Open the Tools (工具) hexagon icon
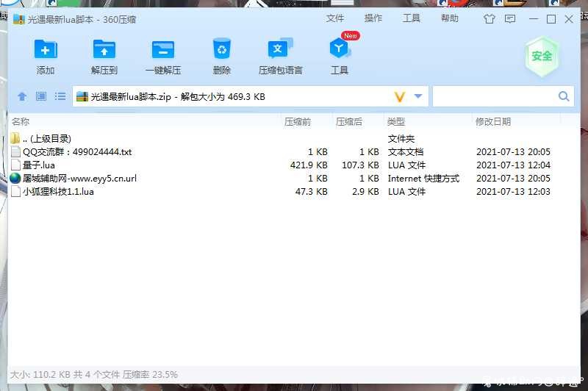This screenshot has width=588, height=391. point(340,49)
